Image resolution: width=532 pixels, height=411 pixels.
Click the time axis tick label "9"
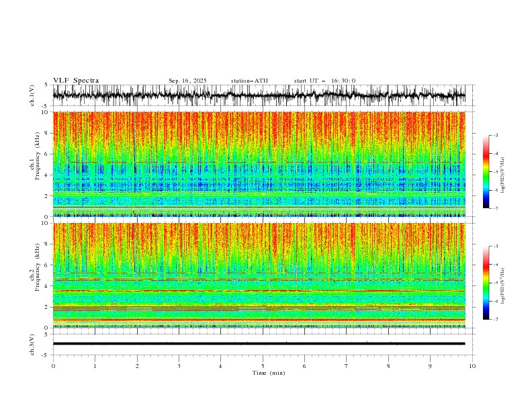[430, 366]
